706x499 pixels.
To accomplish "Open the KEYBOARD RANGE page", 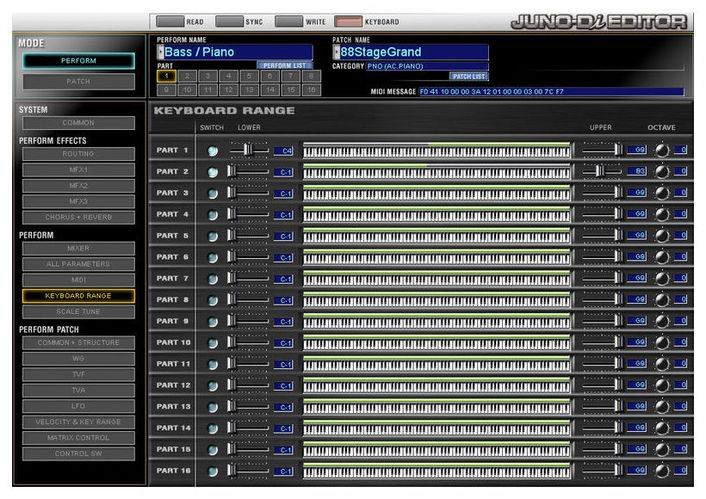I will (79, 296).
